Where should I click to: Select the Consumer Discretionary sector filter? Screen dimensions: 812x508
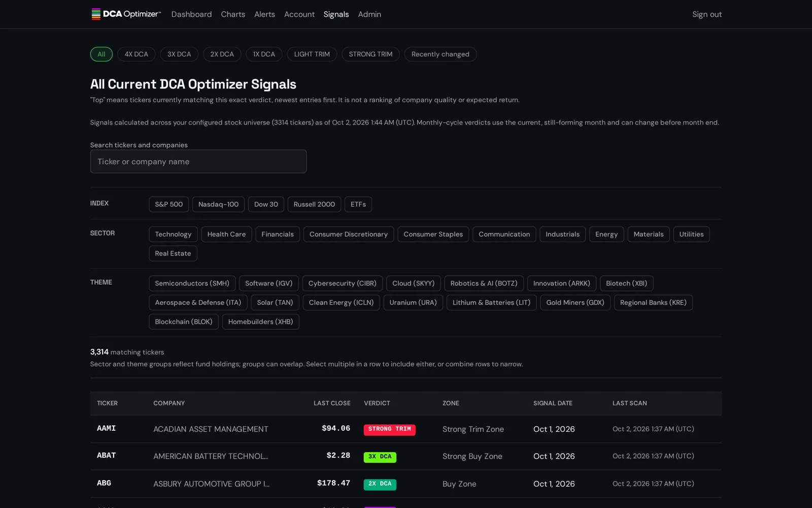(349, 234)
